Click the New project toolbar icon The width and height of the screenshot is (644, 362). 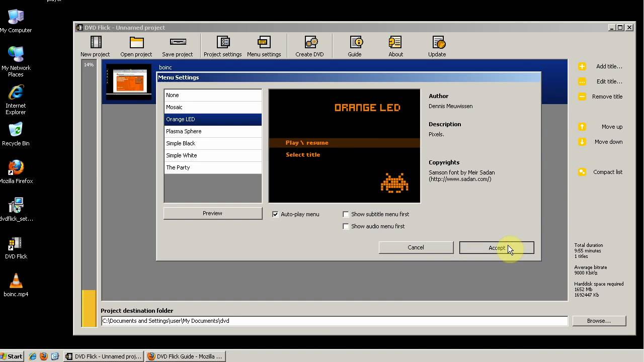pyautogui.click(x=96, y=42)
